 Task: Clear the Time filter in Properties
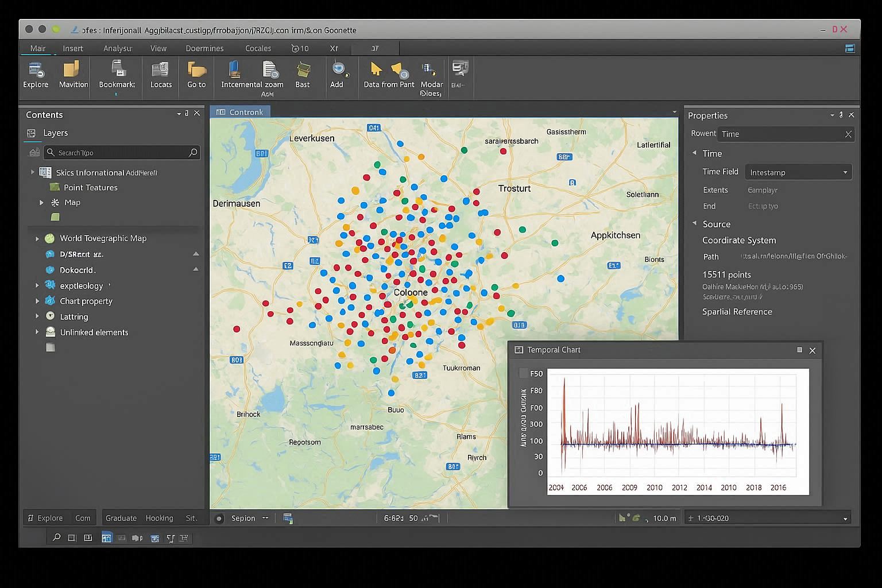pyautogui.click(x=848, y=134)
